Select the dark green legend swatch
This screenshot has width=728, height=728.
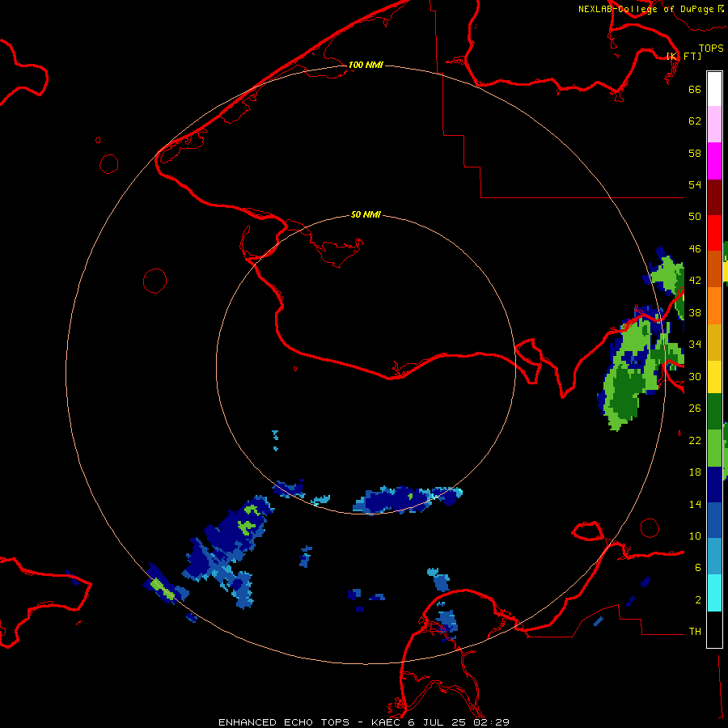coord(714,412)
